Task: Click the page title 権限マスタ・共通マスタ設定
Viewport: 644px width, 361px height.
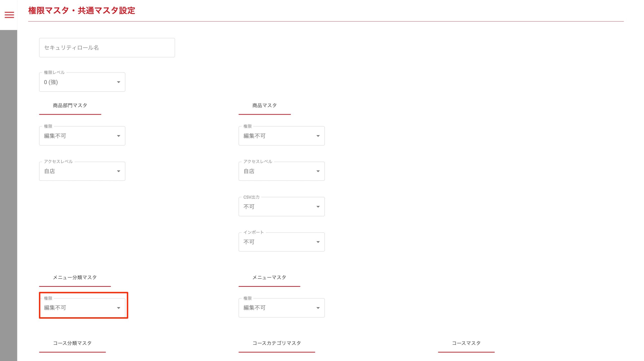Action: click(82, 11)
